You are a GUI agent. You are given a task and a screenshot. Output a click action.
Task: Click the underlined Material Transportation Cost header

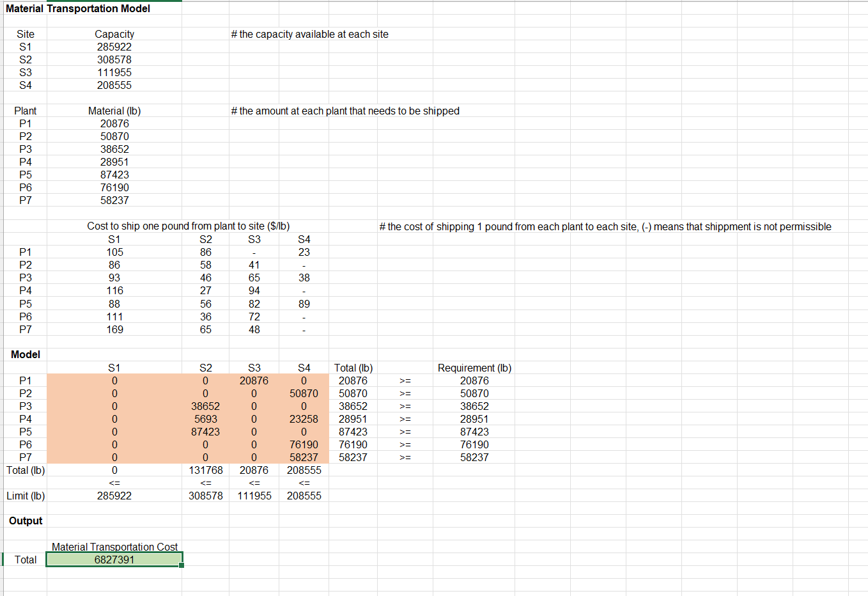click(x=114, y=547)
